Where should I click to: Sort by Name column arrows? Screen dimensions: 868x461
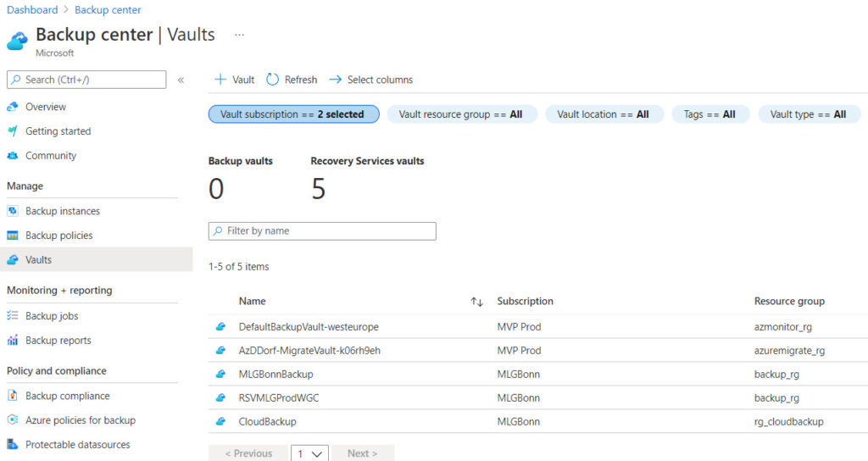click(476, 302)
